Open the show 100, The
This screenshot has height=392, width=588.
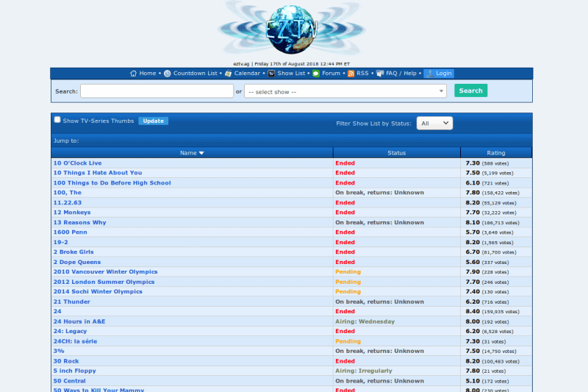(x=67, y=193)
